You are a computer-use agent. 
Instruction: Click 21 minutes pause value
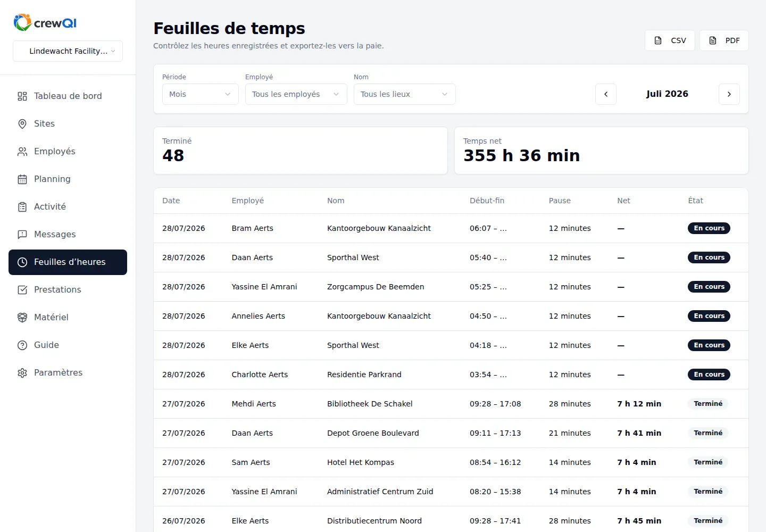point(570,433)
